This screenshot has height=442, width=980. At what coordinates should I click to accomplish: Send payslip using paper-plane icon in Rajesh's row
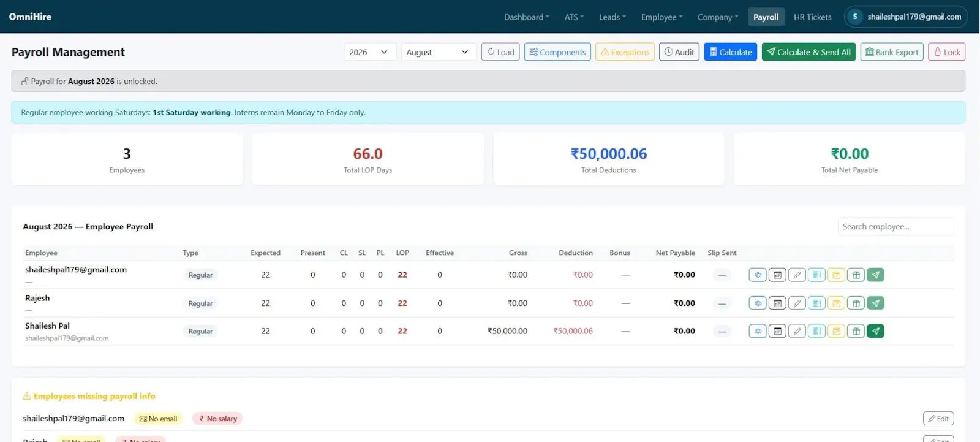(876, 303)
